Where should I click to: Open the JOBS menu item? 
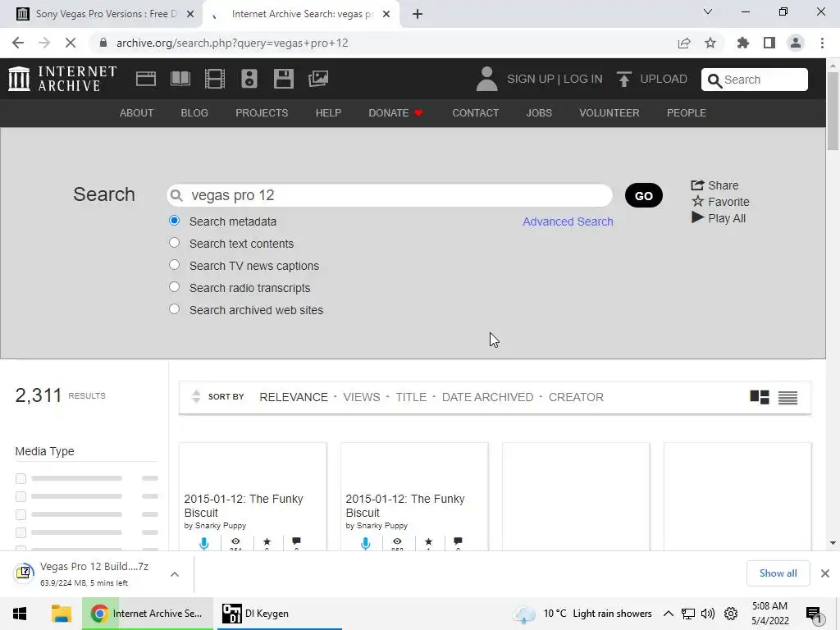coord(539,113)
